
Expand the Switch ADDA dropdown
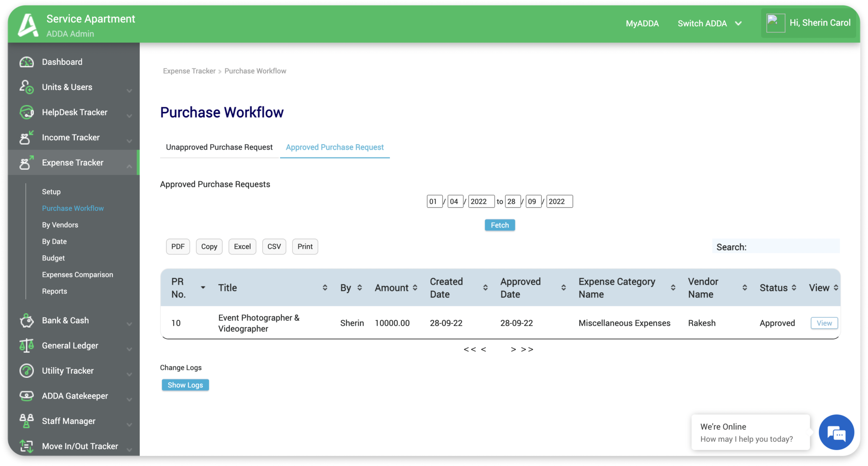coord(710,23)
